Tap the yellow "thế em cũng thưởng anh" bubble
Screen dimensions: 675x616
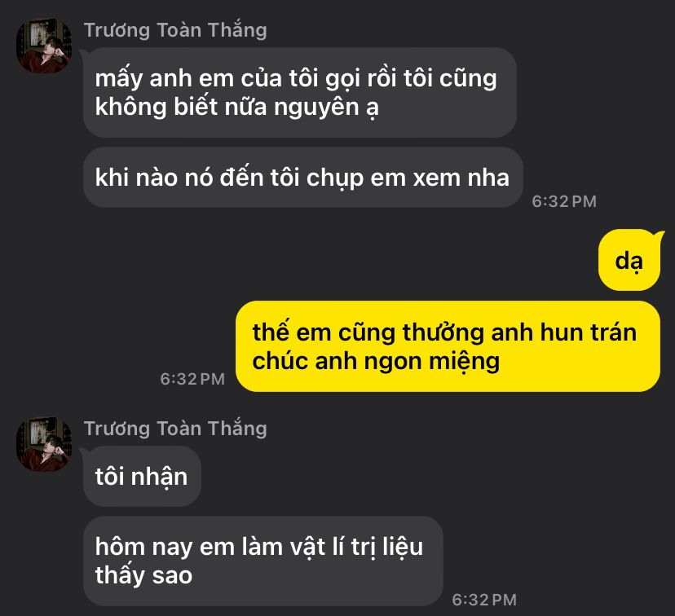pyautogui.click(x=448, y=346)
